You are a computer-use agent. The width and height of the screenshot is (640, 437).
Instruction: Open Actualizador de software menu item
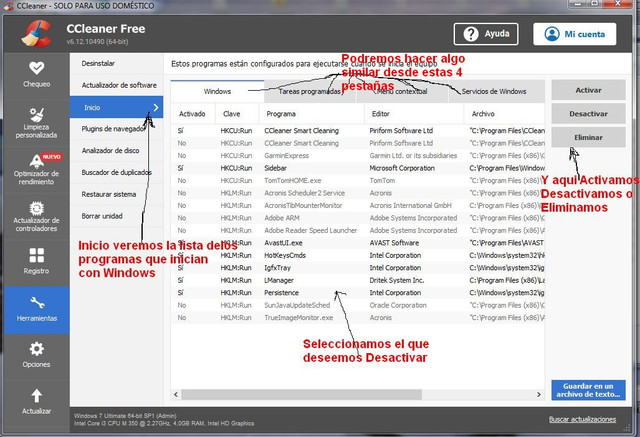[116, 85]
